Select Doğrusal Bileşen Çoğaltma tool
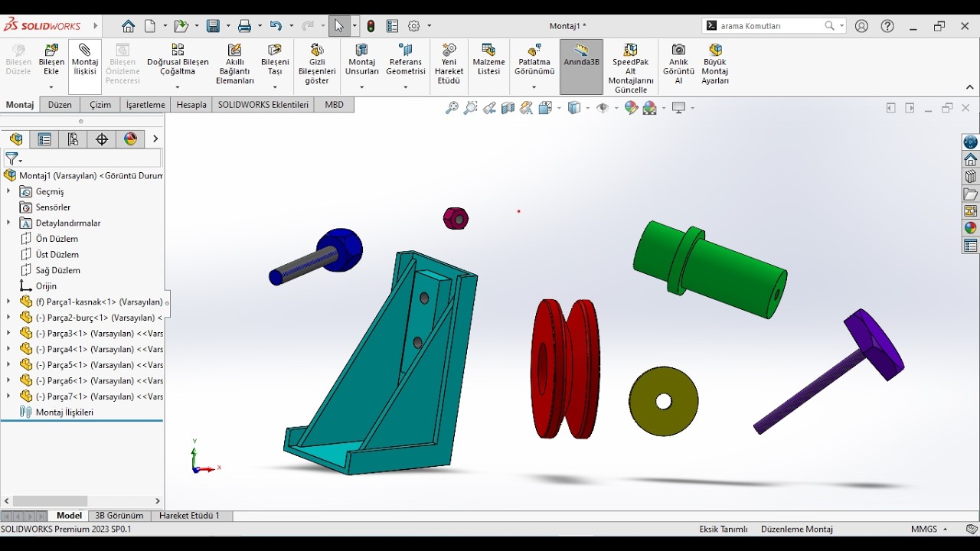980x551 pixels. point(178,60)
